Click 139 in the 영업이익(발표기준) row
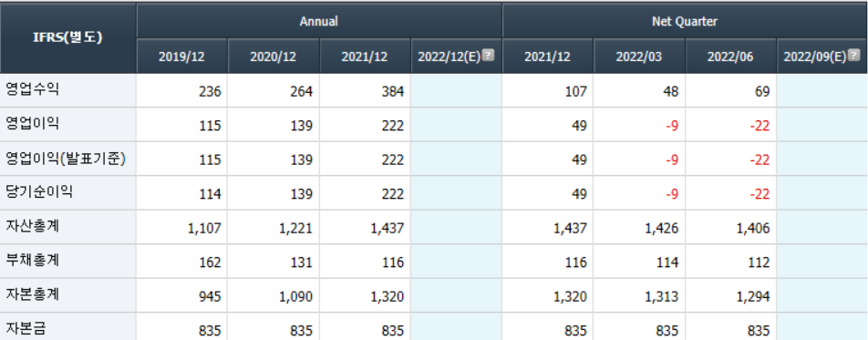 click(x=302, y=160)
